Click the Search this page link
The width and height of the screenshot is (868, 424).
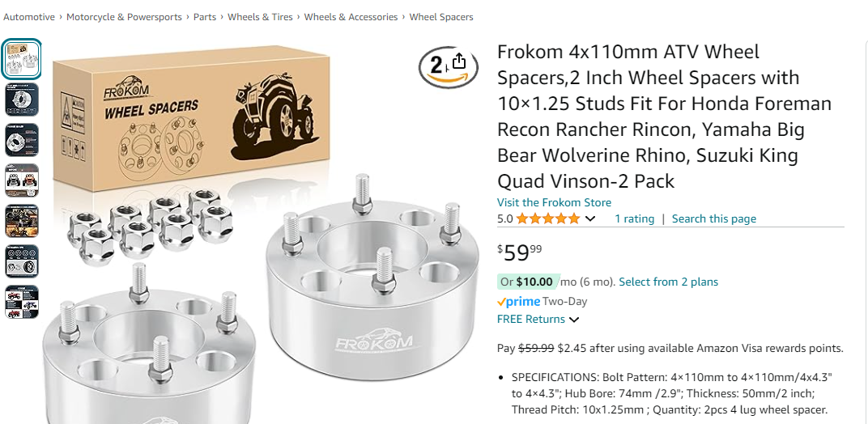click(713, 218)
